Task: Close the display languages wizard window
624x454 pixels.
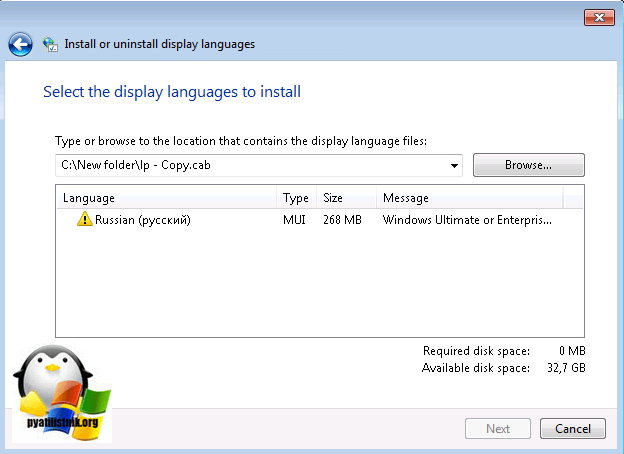Action: (599, 18)
